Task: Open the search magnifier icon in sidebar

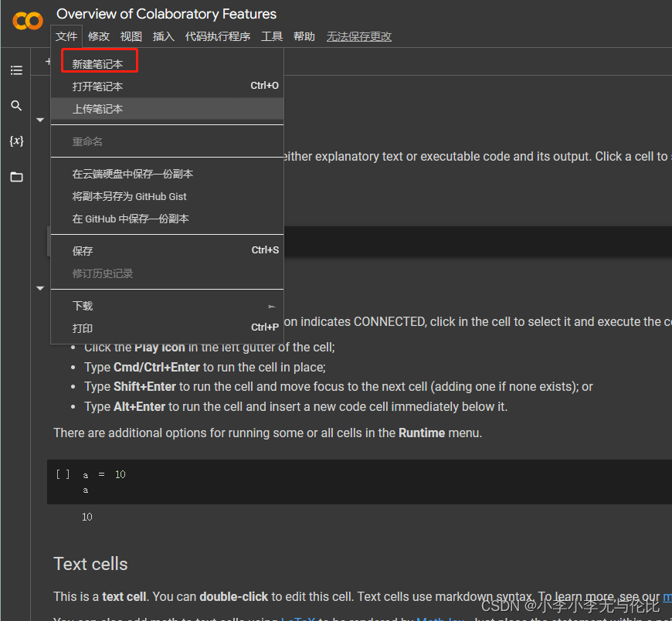Action: 16,105
